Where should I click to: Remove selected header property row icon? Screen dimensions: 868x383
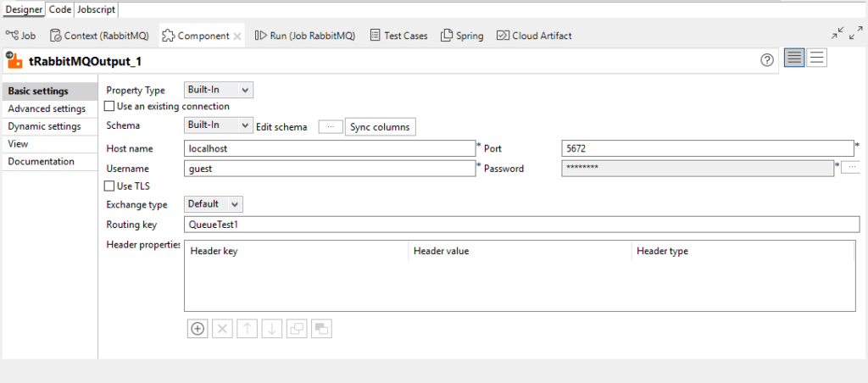[223, 329]
